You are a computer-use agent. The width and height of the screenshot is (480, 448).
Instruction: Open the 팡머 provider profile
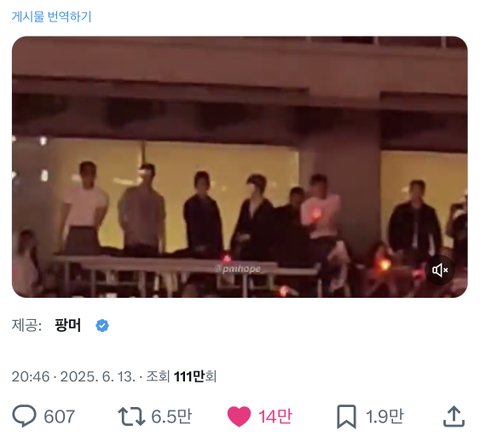tap(68, 325)
